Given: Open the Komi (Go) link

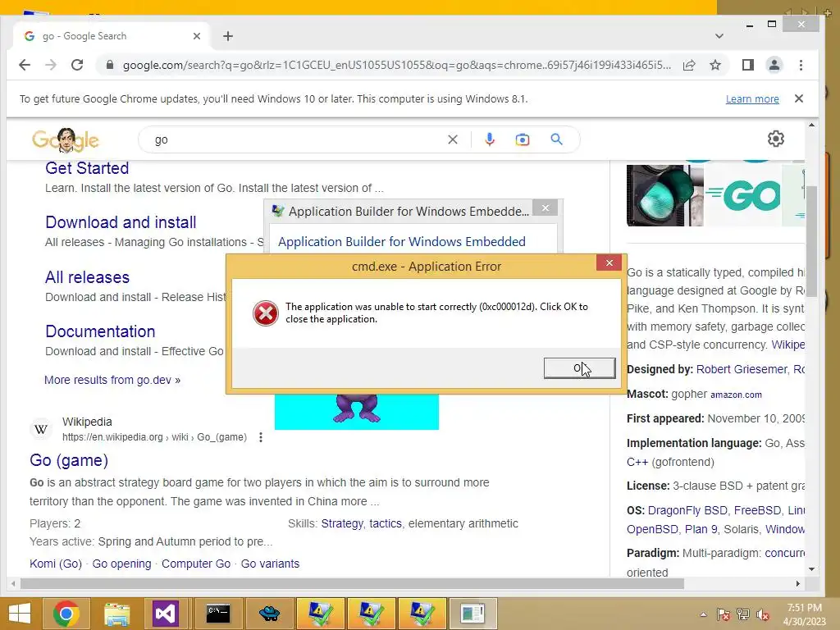Looking at the screenshot, I should click(56, 564).
